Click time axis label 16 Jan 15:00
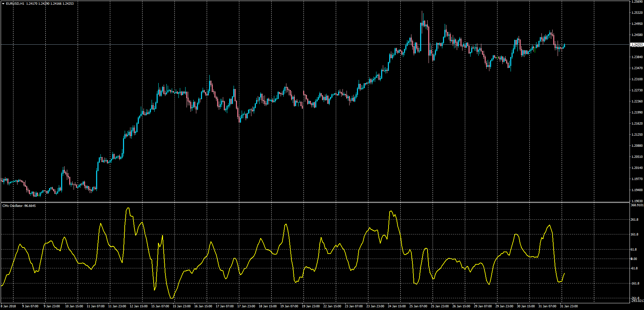Screen dimensions: 644x310 pos(203,306)
